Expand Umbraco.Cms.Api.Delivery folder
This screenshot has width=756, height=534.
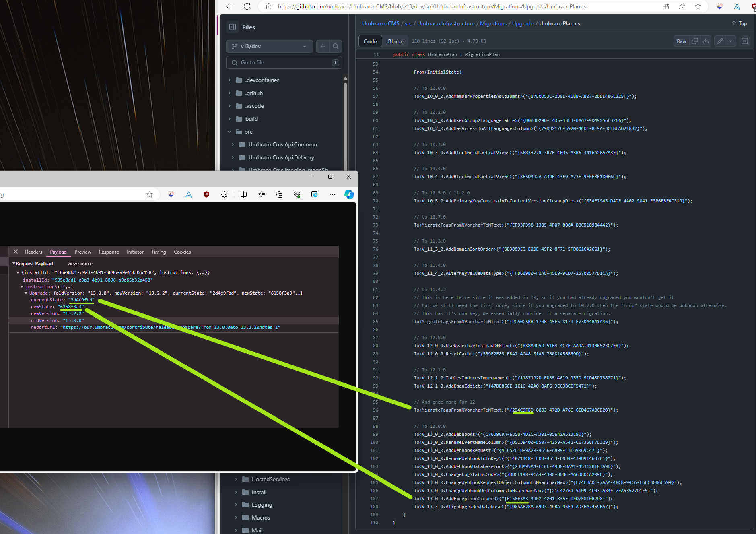pyautogui.click(x=233, y=157)
